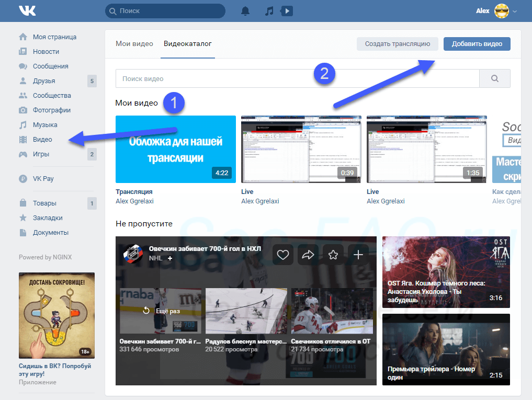Click the ruble icon beside VK Pay
The height and width of the screenshot is (400, 532).
22,178
